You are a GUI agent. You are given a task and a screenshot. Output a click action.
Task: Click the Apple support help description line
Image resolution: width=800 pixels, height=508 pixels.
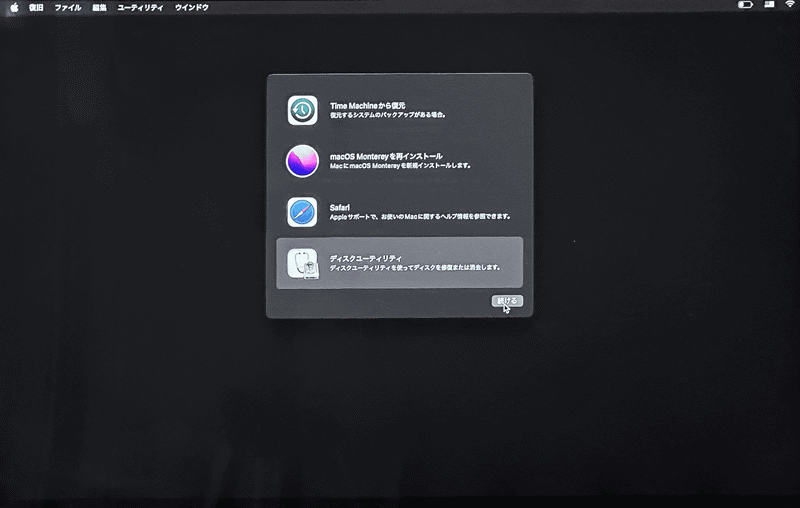pyautogui.click(x=420, y=217)
